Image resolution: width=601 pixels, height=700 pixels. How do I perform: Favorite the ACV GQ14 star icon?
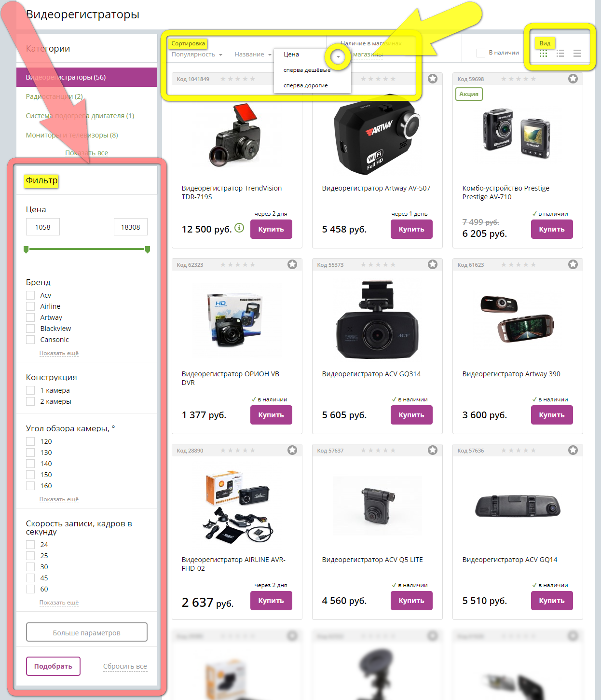point(573,450)
